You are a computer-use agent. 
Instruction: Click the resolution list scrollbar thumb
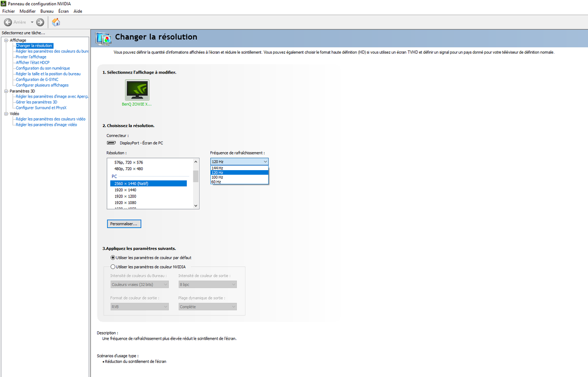click(196, 176)
